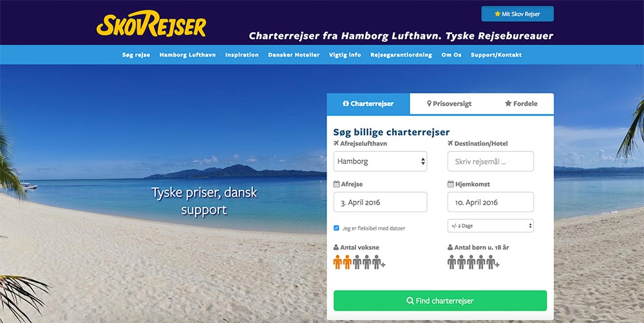The image size is (644, 323).
Task: Click the Destination/Hotel input field
Action: [x=490, y=161]
